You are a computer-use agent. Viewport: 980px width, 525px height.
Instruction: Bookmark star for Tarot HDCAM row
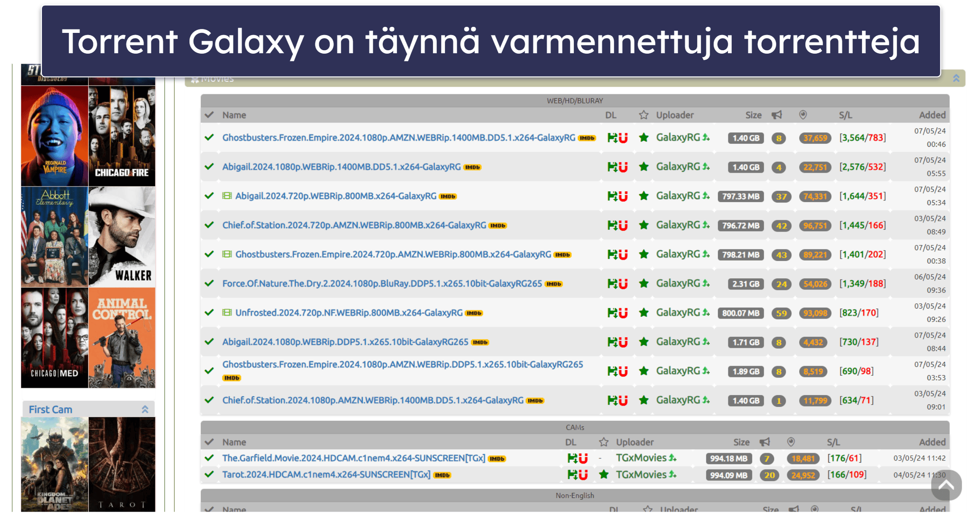[604, 475]
